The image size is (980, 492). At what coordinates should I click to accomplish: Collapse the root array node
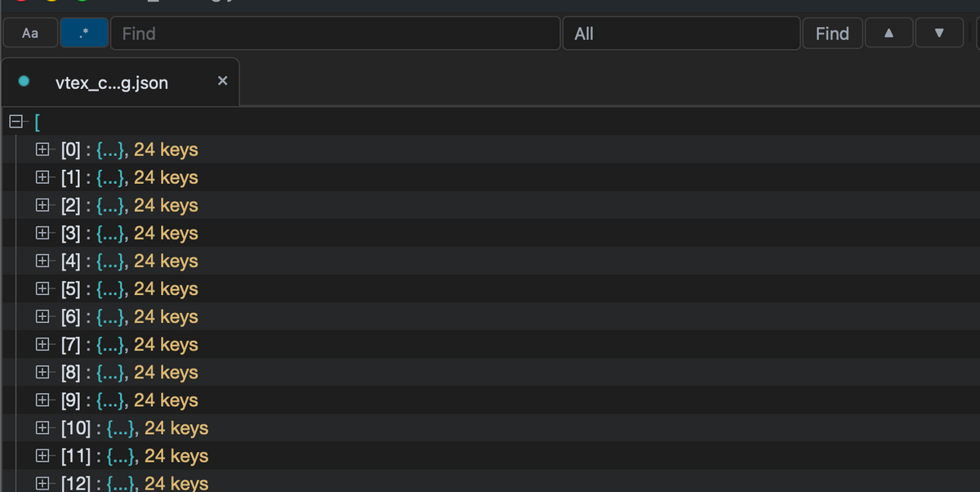15,123
